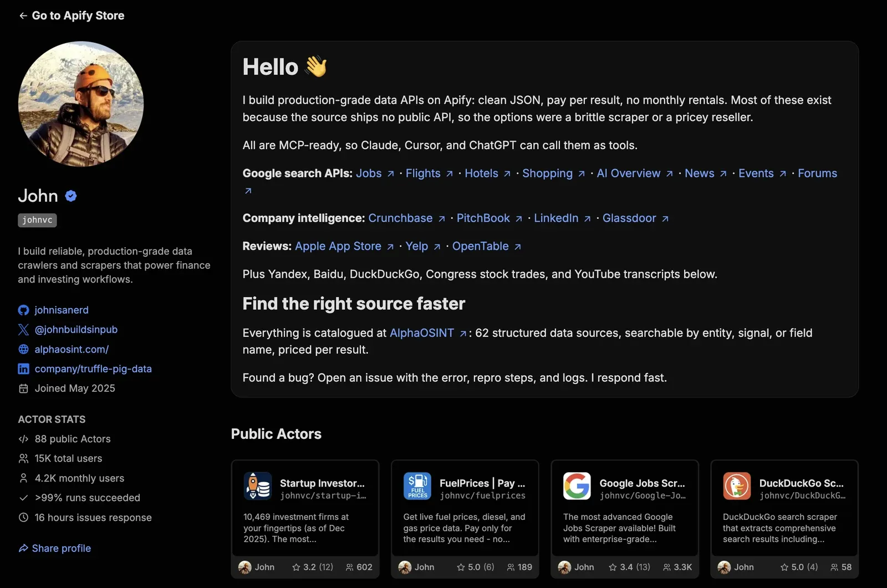This screenshot has width=887, height=588.
Task: Click the ACTOR STATS heading
Action: [x=52, y=420]
